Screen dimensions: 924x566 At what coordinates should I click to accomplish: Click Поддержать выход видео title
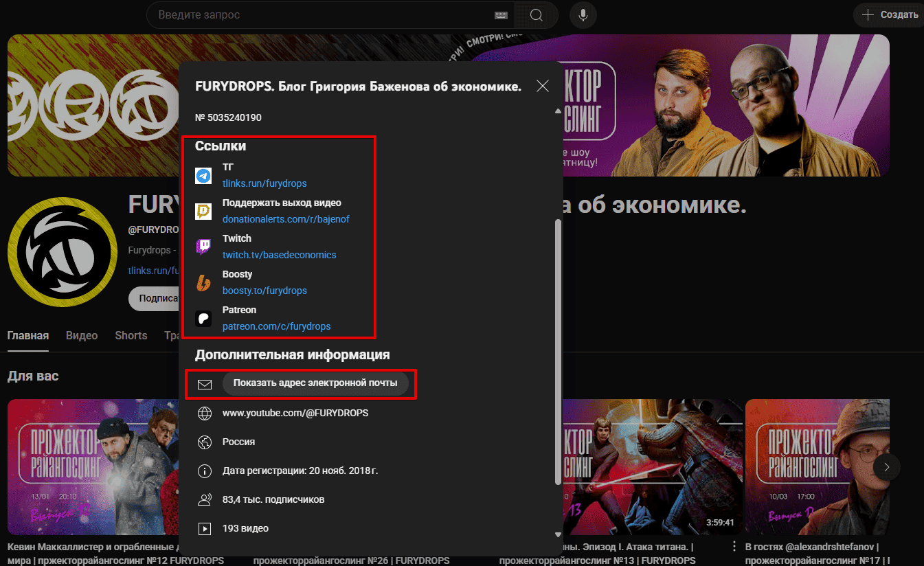pos(282,203)
